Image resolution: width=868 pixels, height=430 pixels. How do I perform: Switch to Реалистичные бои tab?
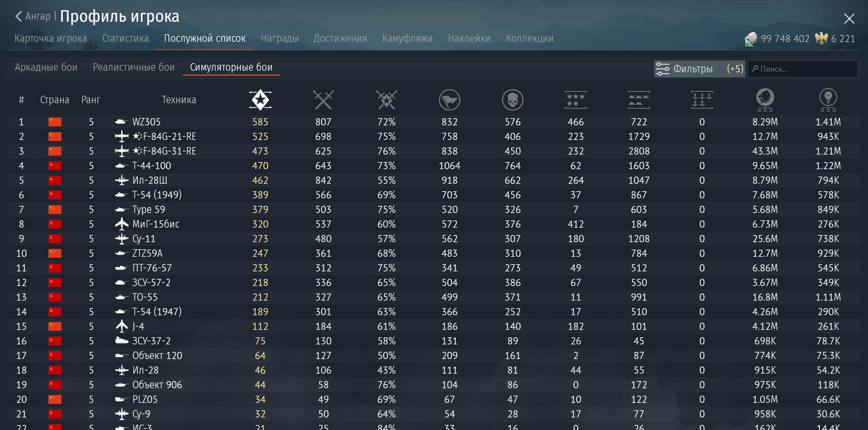point(134,67)
